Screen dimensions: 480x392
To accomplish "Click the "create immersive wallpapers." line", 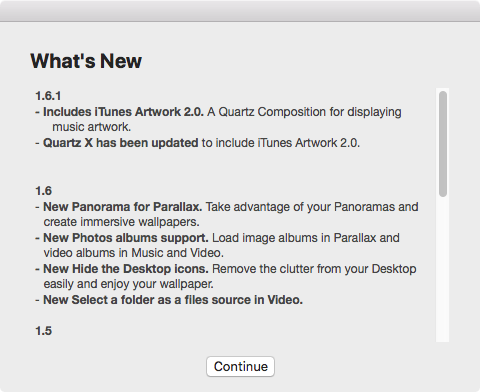I will (x=121, y=222).
